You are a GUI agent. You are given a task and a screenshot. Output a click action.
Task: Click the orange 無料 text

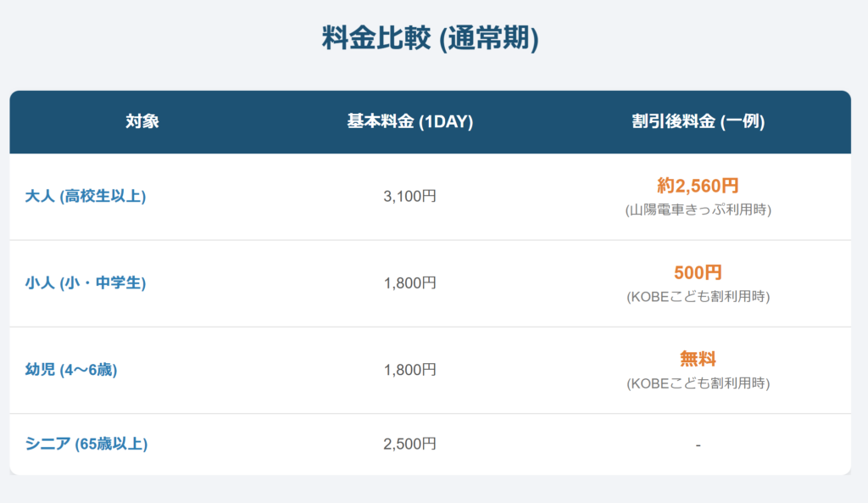pos(698,359)
